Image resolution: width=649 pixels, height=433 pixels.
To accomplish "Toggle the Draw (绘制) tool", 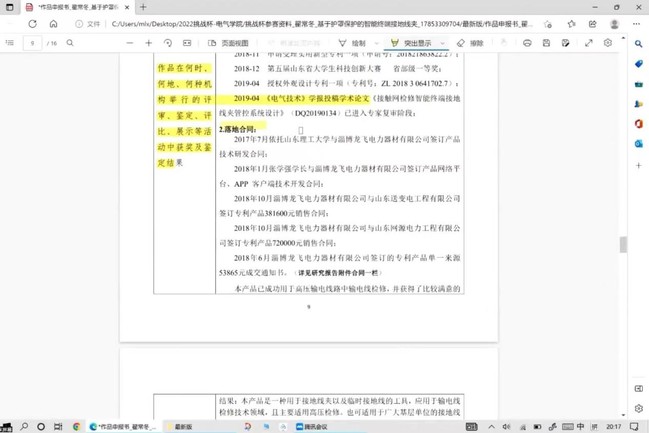I will tap(352, 43).
